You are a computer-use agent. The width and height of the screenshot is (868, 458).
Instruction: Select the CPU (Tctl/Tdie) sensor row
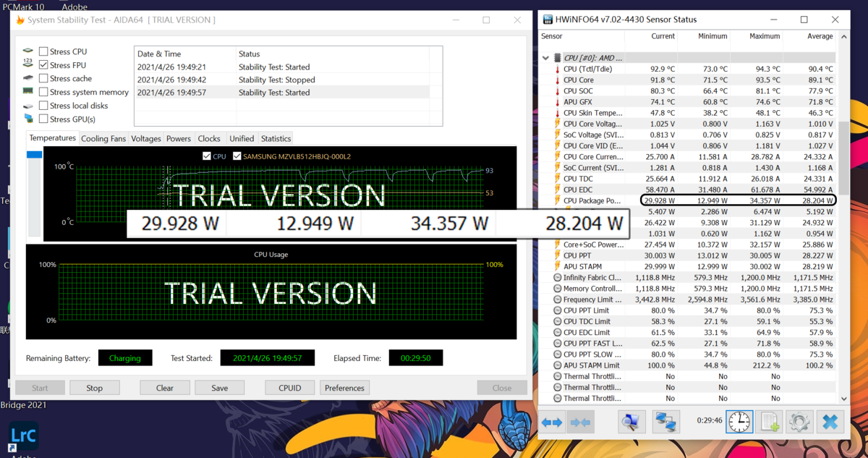click(x=689, y=69)
